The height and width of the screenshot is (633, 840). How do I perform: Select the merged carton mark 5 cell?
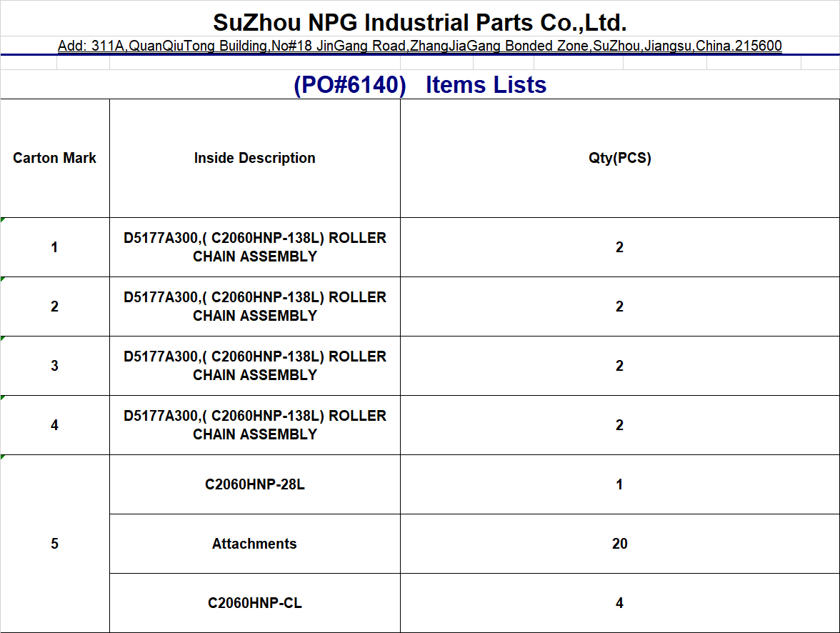click(x=55, y=544)
